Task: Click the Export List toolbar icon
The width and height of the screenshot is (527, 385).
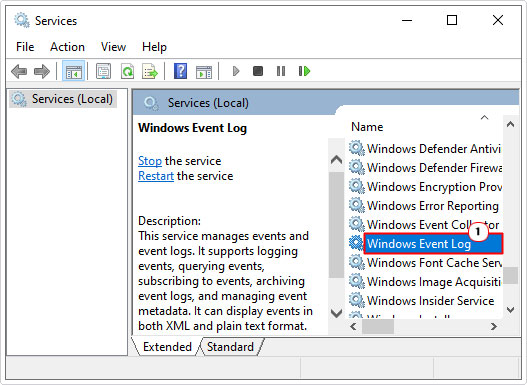Action: pyautogui.click(x=150, y=71)
